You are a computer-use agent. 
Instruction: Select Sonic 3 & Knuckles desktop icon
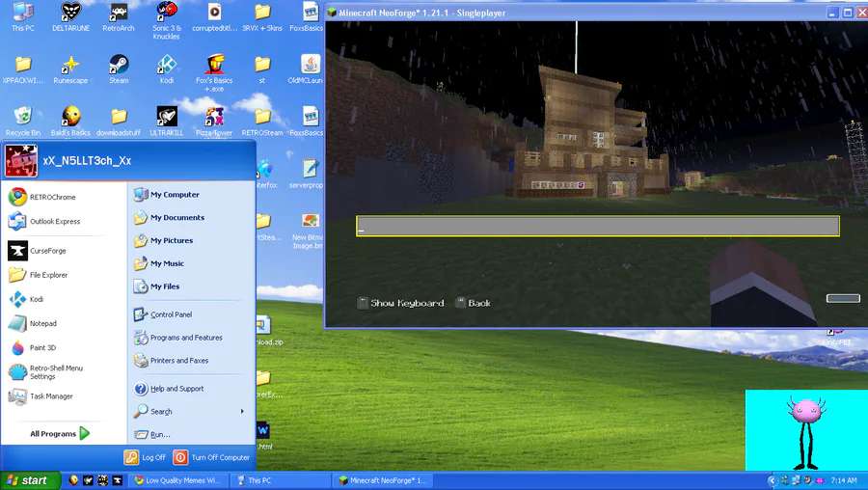[x=167, y=20]
